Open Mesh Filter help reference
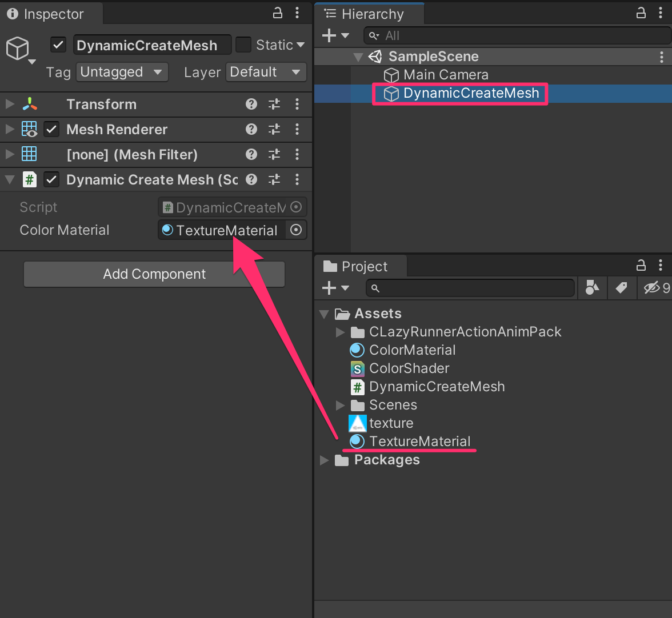 [251, 154]
